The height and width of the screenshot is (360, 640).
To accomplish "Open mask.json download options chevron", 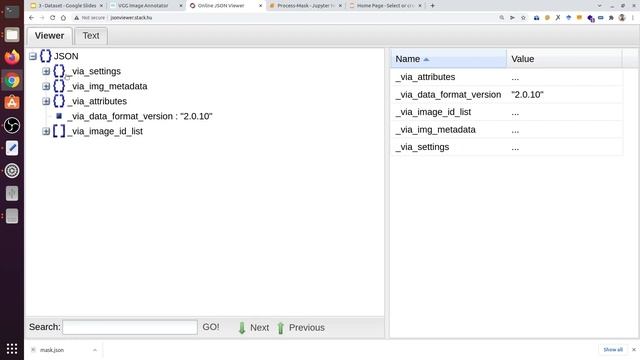I will coord(95,350).
